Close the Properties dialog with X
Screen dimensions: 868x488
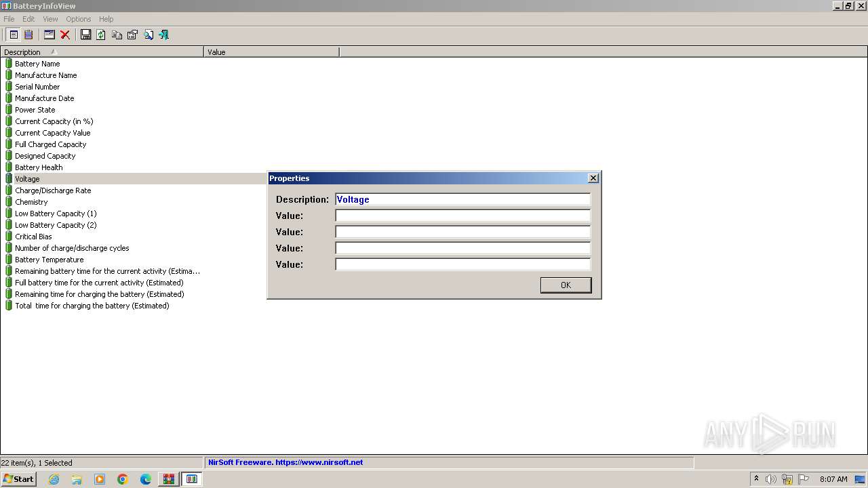coord(593,178)
